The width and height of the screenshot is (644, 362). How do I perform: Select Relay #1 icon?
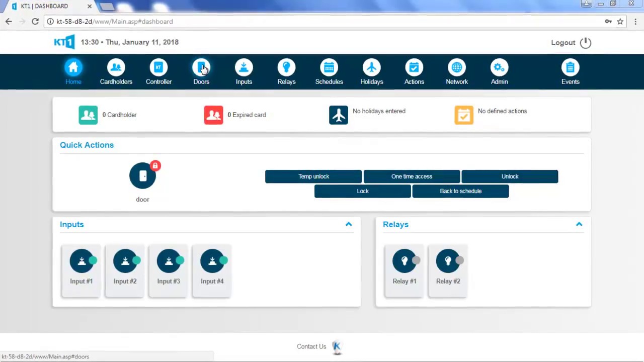(x=405, y=261)
